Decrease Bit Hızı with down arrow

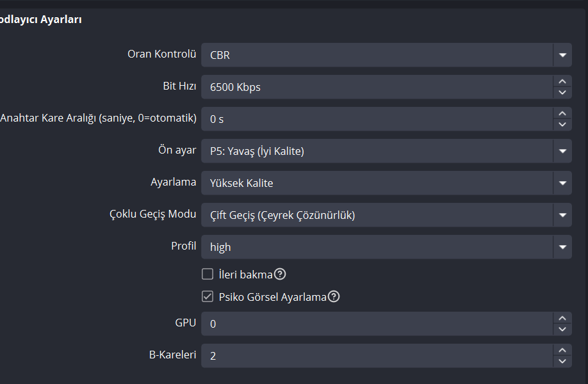tap(562, 93)
